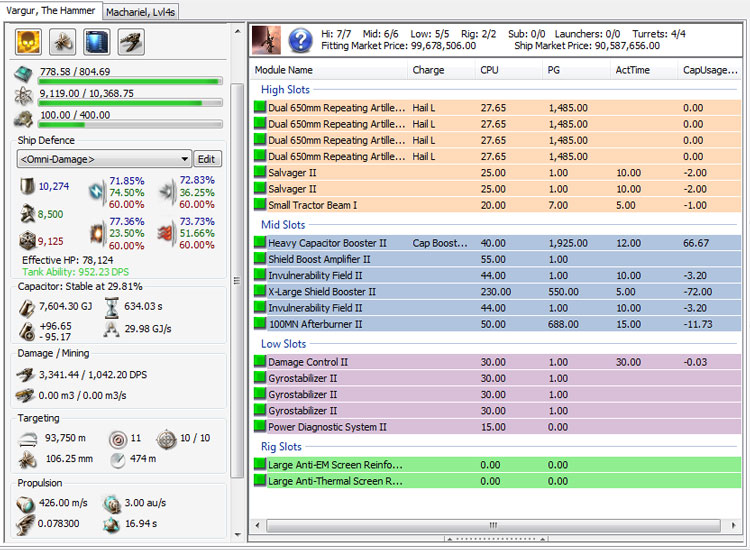The width and height of the screenshot is (750, 550).
Task: Switch to the Machariel, Lvl4s tab
Action: coord(140,12)
